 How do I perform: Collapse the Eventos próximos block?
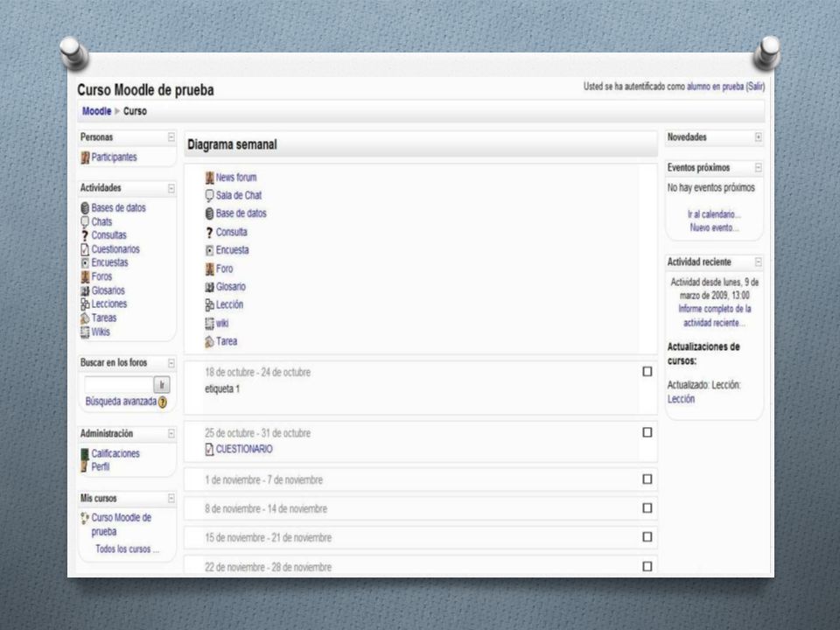click(x=759, y=168)
